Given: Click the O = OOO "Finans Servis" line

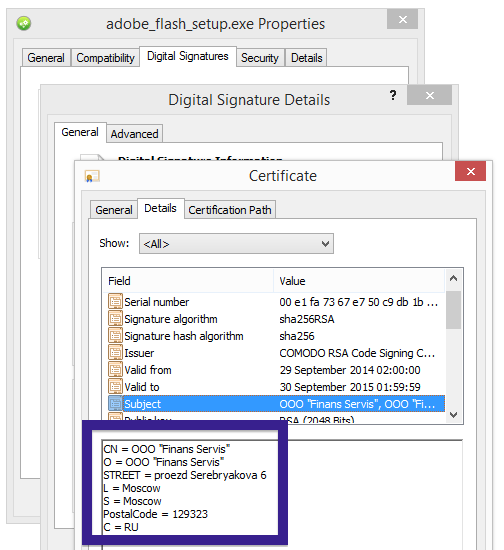Looking at the screenshot, I should [x=164, y=462].
